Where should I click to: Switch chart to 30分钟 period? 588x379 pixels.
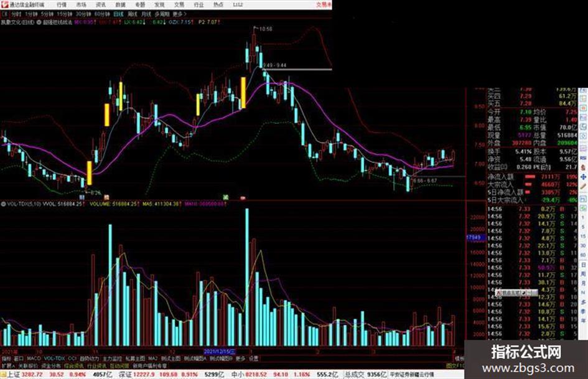point(83,14)
